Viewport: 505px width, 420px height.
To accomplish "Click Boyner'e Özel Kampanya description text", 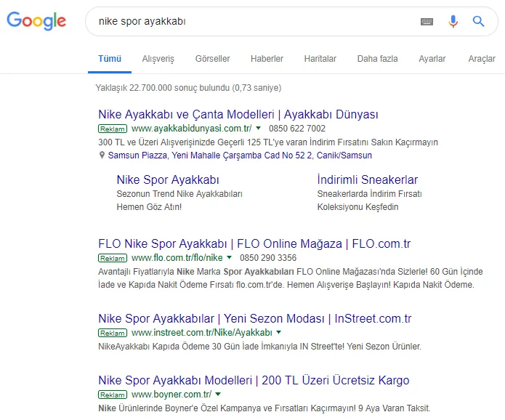I will (264, 408).
